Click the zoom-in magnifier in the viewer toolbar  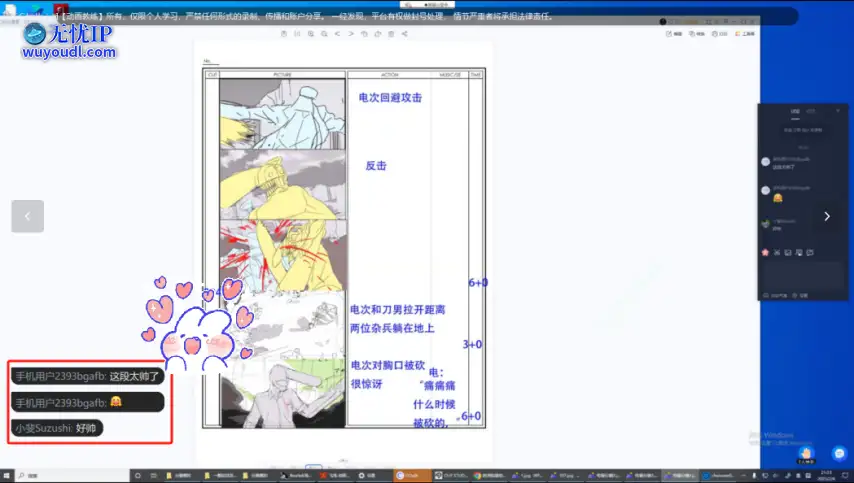310,34
